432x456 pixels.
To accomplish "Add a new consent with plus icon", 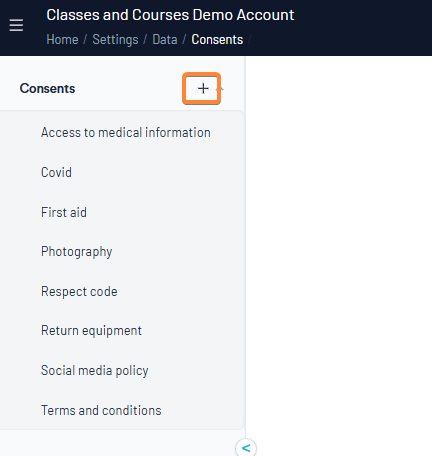I will (203, 89).
